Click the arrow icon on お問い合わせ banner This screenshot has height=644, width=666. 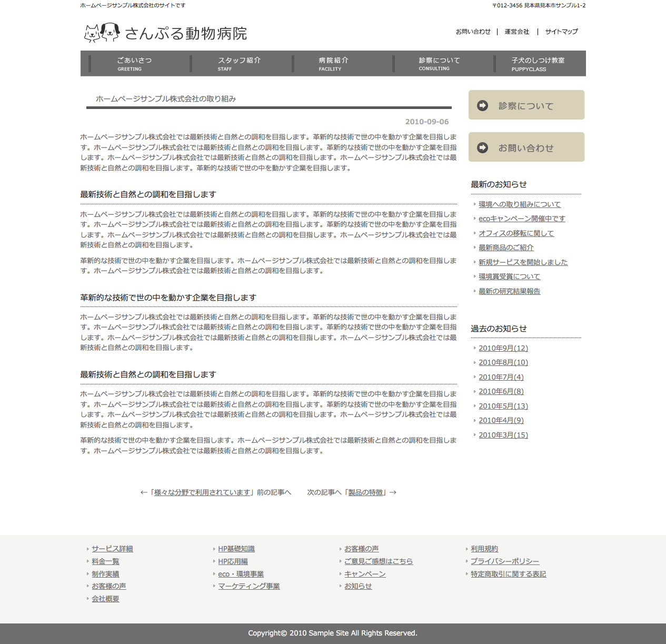click(x=482, y=148)
